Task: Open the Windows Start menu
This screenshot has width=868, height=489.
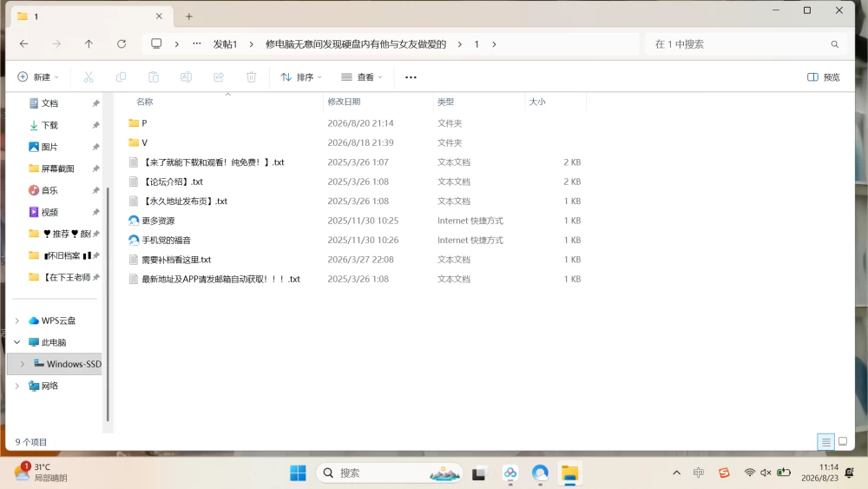Action: coord(298,473)
